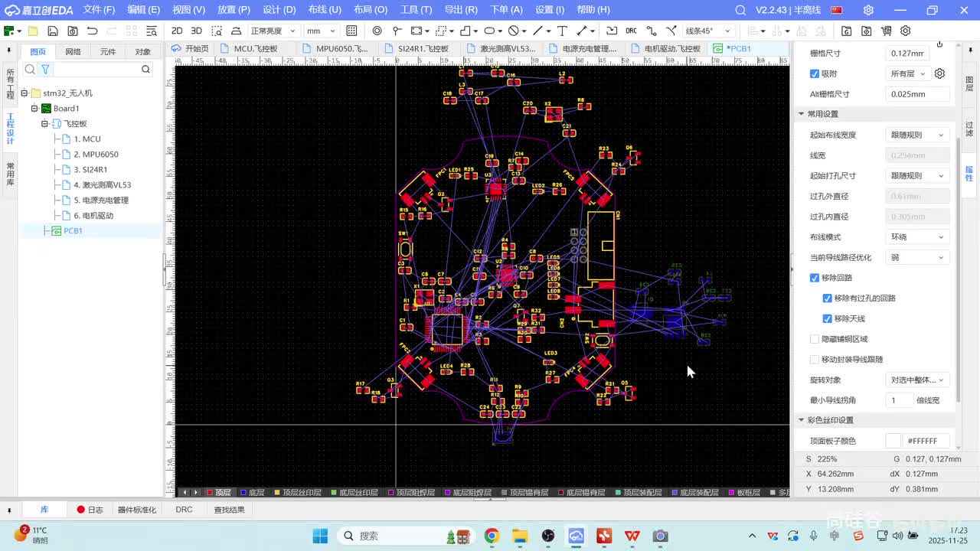
Task: Open the 器件标准化 panel
Action: [x=136, y=509]
